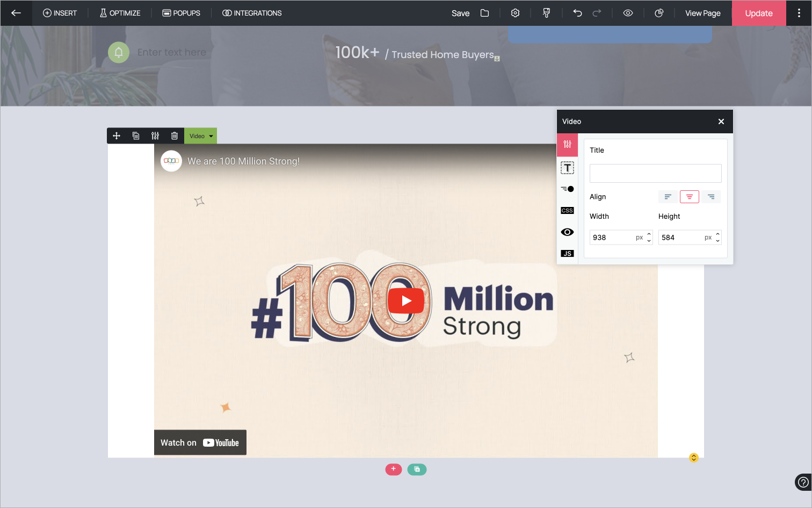Open the OPTIMIZE menu
The height and width of the screenshot is (508, 812).
120,13
